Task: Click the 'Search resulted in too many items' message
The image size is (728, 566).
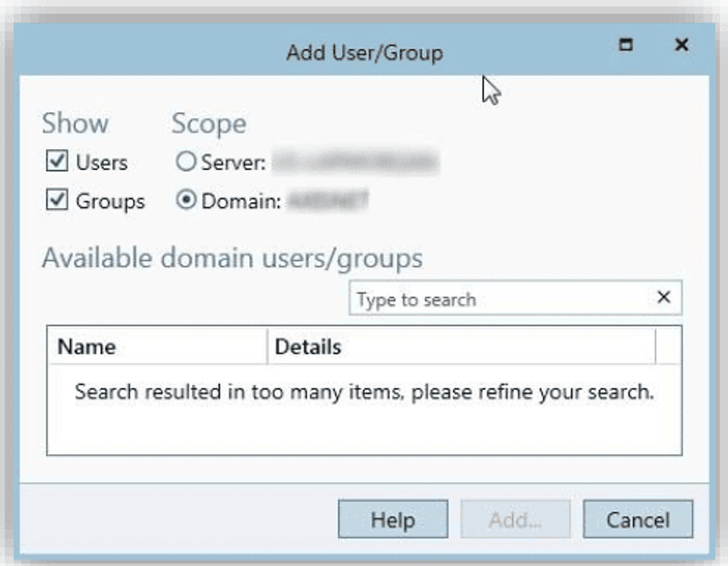Action: 365,392
